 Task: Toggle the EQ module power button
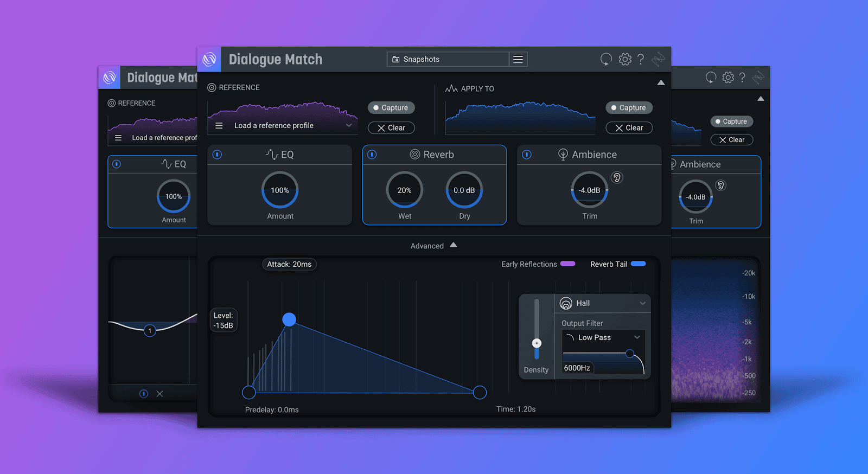tap(217, 155)
